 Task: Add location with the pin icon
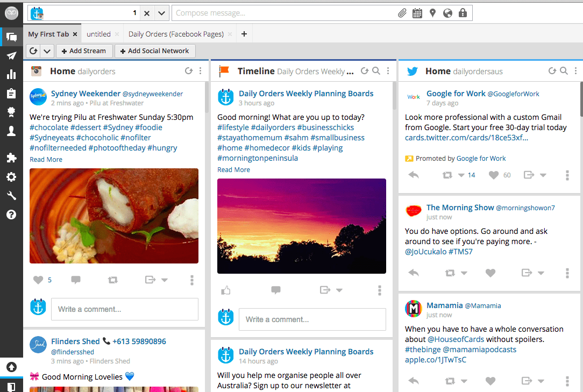pyautogui.click(x=432, y=13)
